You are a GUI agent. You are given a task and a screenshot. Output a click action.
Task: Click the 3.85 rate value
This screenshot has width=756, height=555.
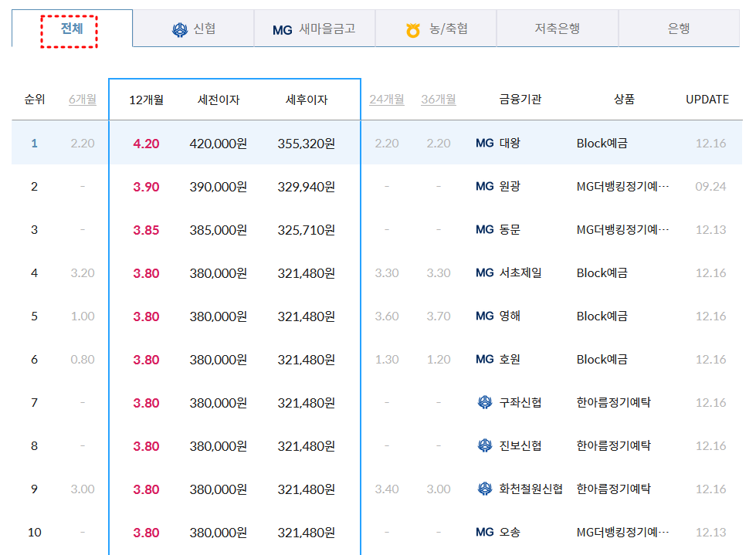pyautogui.click(x=146, y=230)
